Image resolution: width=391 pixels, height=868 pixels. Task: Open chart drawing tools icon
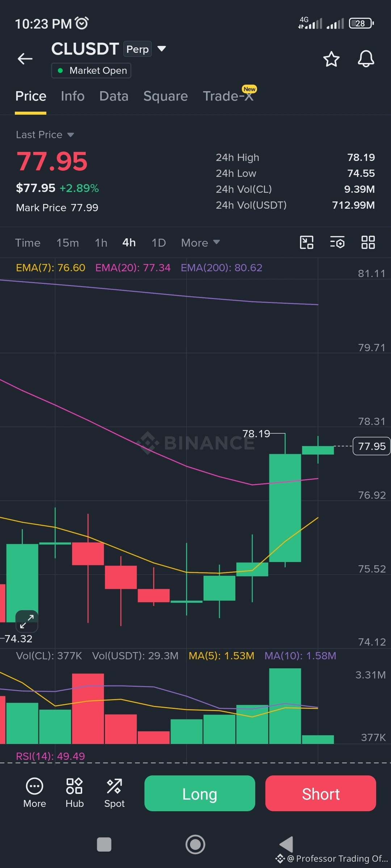pyautogui.click(x=307, y=242)
